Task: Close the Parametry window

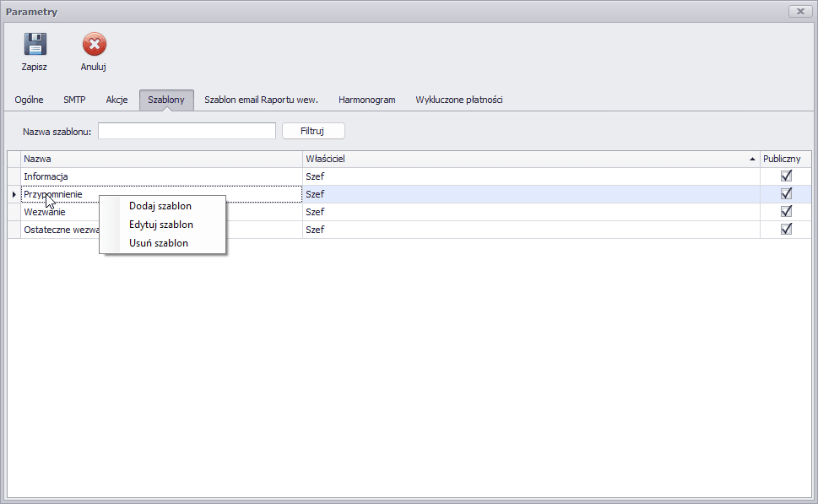Action: pyautogui.click(x=800, y=11)
